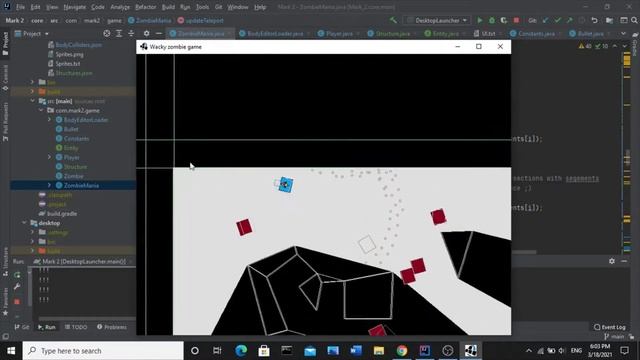Collapse the desktop module node in tree

[24, 223]
